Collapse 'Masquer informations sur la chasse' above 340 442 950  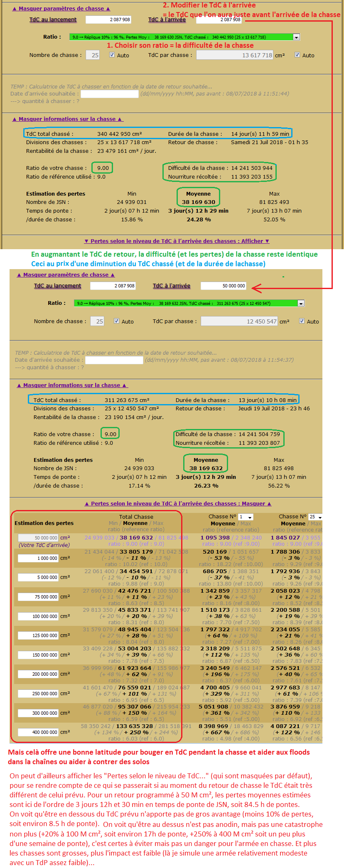click(68, 119)
